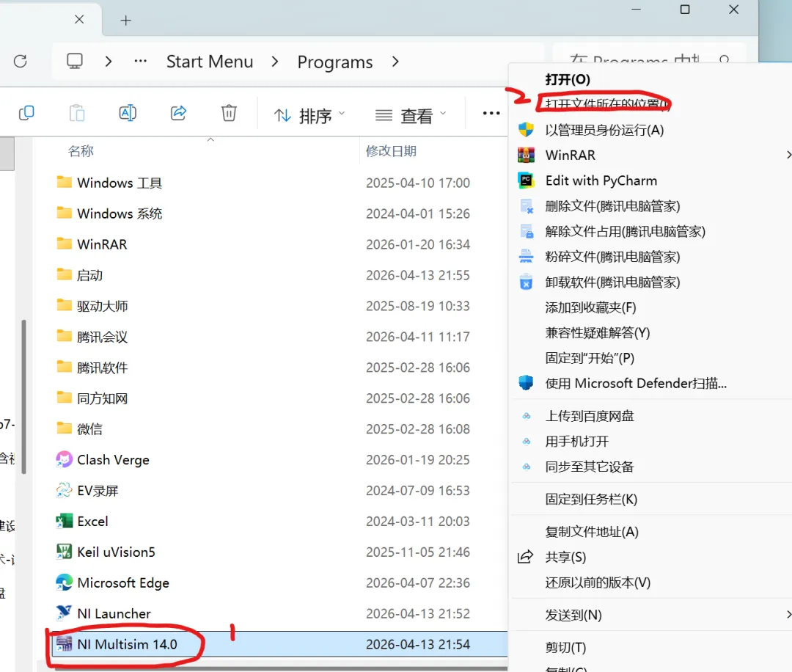Click the Programs breadcrumb
The width and height of the screenshot is (792, 672).
click(x=335, y=62)
